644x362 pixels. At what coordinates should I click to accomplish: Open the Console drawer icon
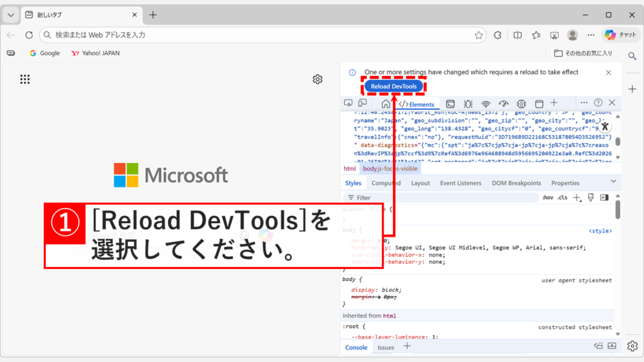click(x=450, y=102)
